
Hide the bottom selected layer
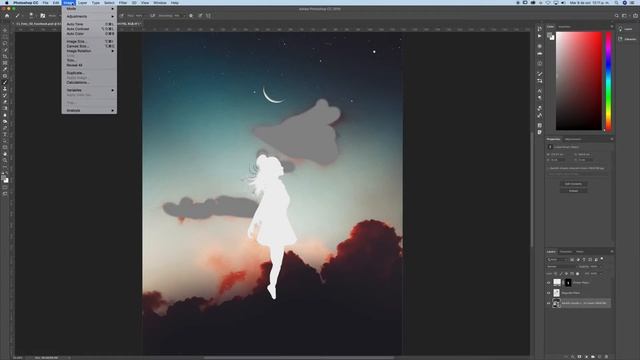pos(549,303)
